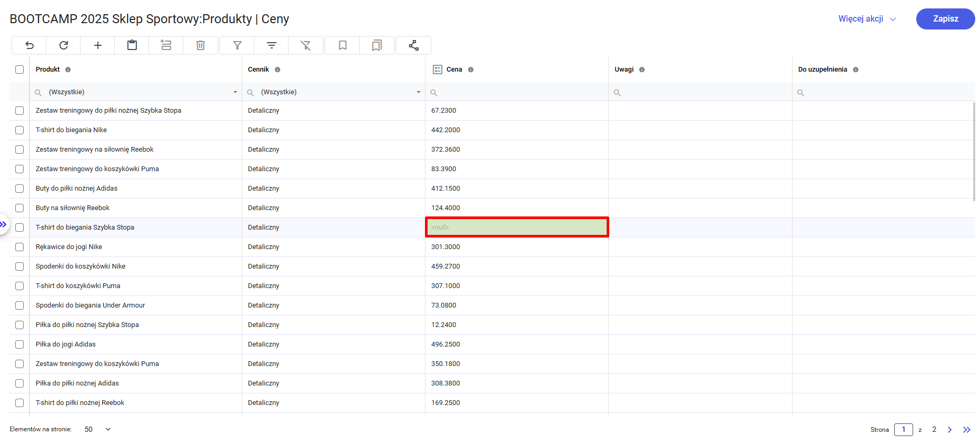Add a new row with plus icon
This screenshot has height=445, width=980.
pyautogui.click(x=98, y=45)
